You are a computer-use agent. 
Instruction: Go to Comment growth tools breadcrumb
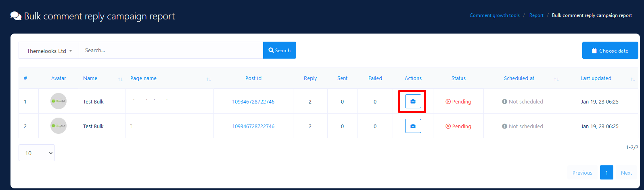(x=494, y=15)
